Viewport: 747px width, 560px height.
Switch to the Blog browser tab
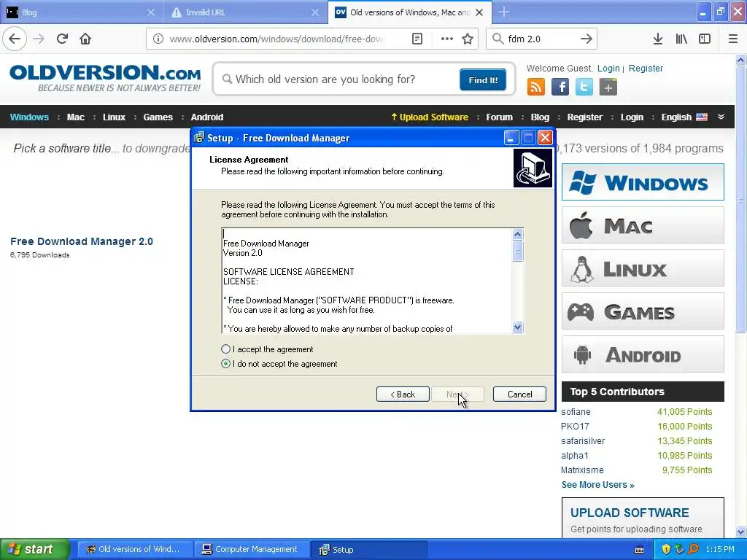[81, 12]
